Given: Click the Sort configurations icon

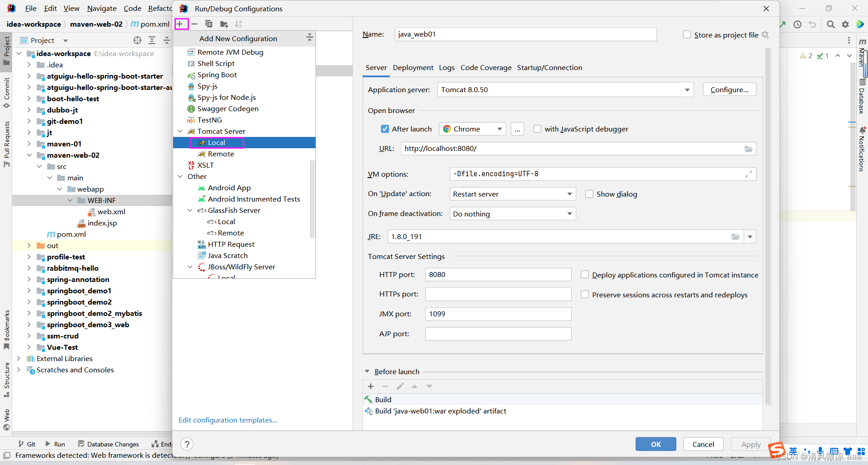Looking at the screenshot, I should click(x=239, y=24).
